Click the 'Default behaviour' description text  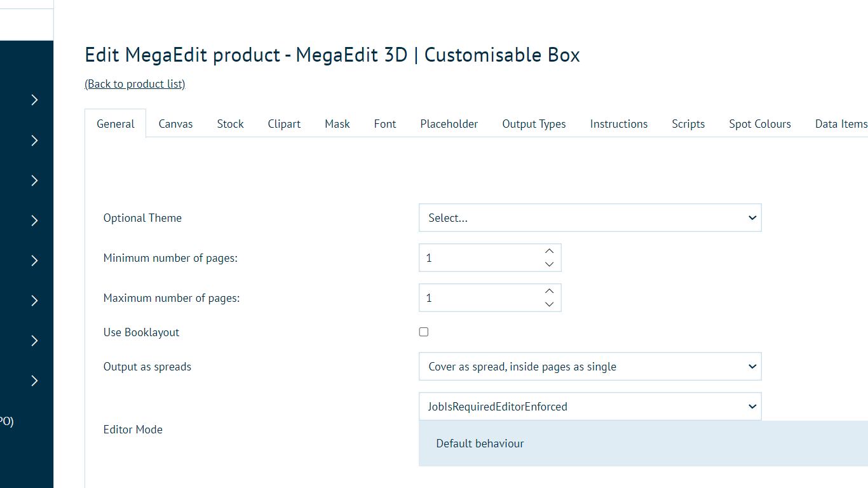pos(480,444)
